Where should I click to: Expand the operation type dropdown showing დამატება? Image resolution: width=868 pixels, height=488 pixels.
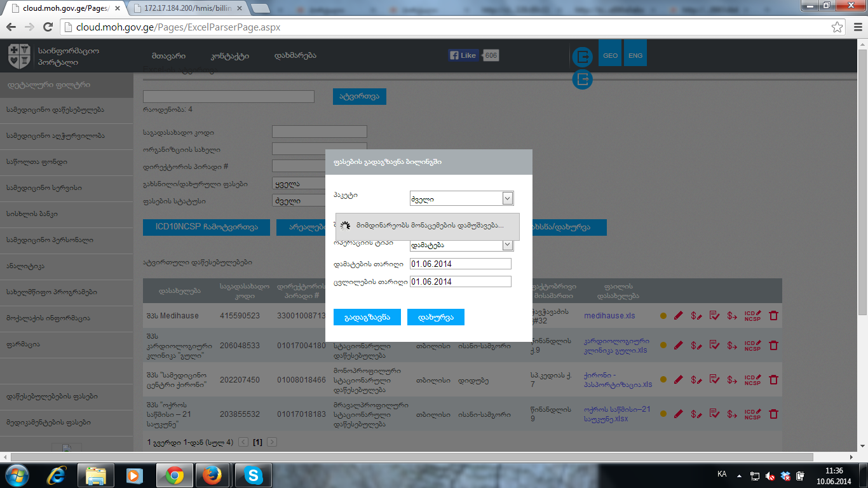coord(507,245)
